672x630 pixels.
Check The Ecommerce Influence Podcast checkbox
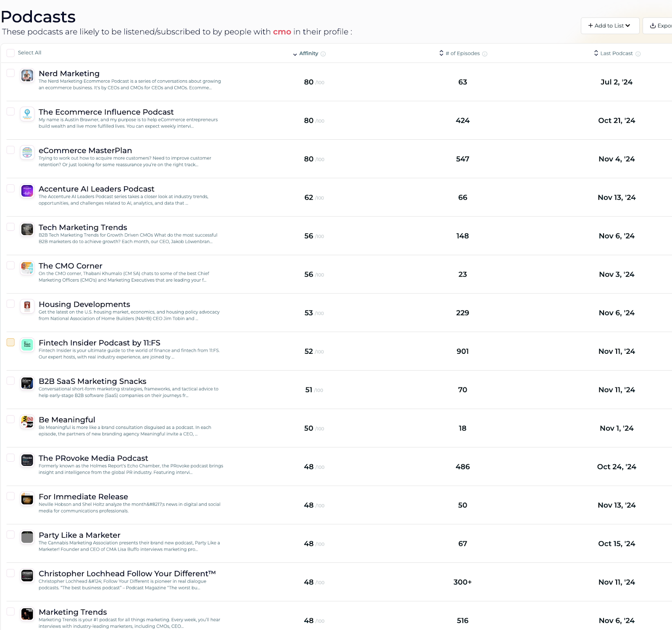click(10, 111)
